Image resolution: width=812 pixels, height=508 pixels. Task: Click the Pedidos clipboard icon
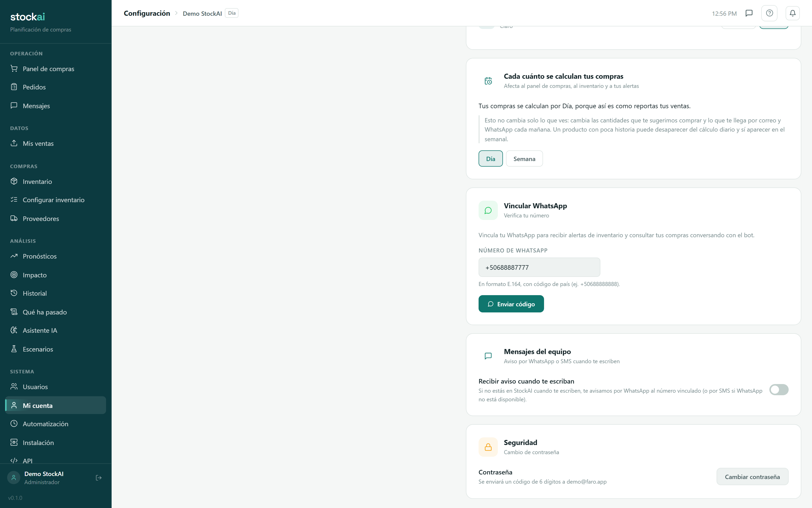(x=14, y=87)
